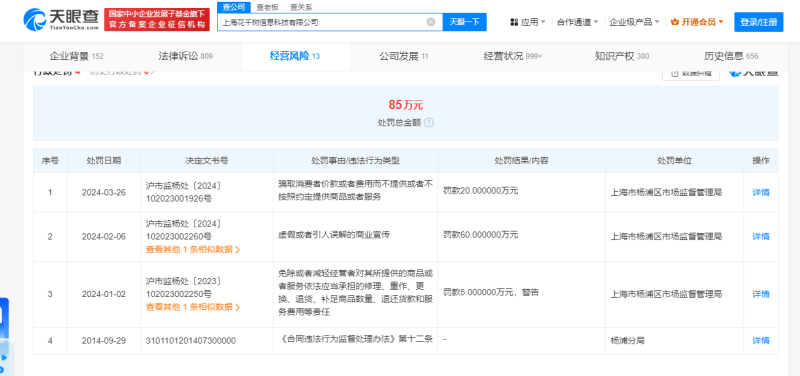Viewport: 800px width, 376px height.
Task: Select the 2014-09-29 date cell
Action: pos(104,340)
